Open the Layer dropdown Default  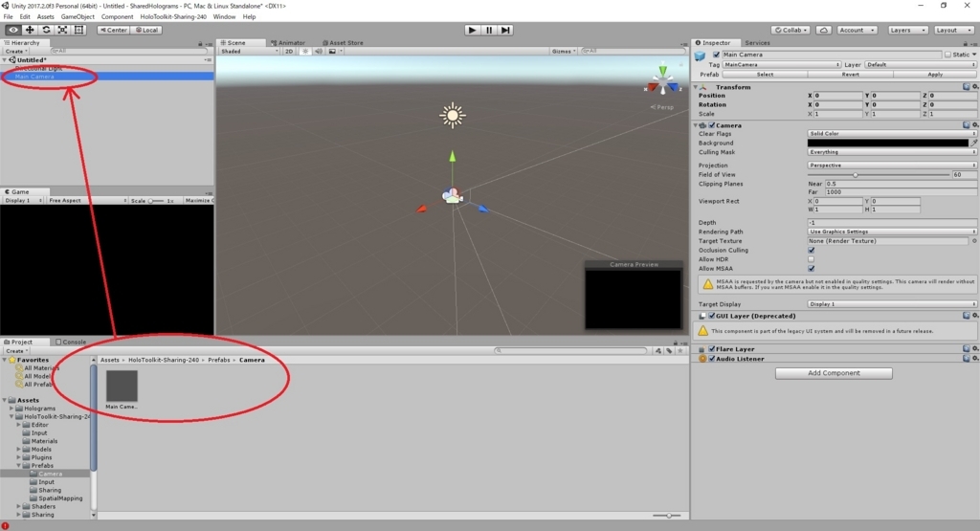922,65
